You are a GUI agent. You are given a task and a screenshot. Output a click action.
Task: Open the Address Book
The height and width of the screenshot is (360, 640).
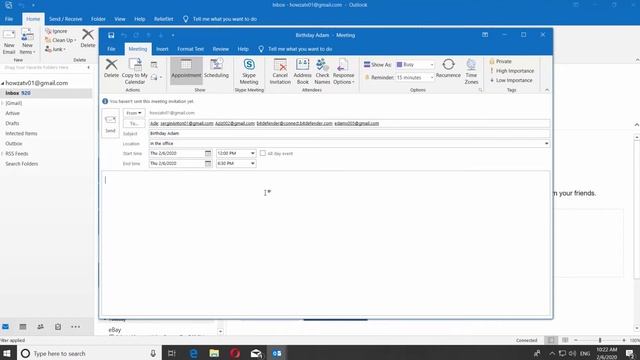click(x=302, y=71)
